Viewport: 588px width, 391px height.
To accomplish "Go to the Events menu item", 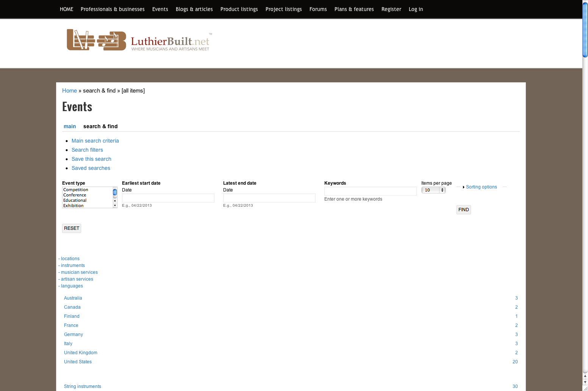I will [x=160, y=9].
